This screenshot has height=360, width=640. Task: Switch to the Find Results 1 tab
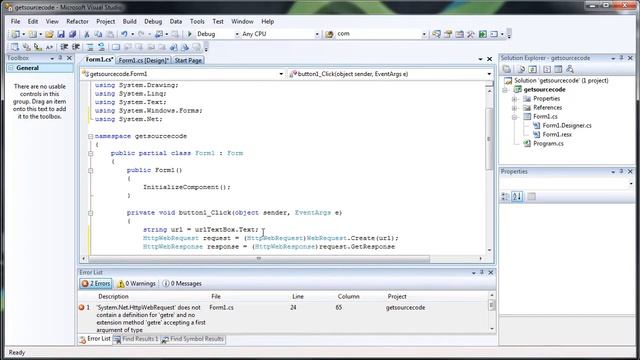coord(136,339)
